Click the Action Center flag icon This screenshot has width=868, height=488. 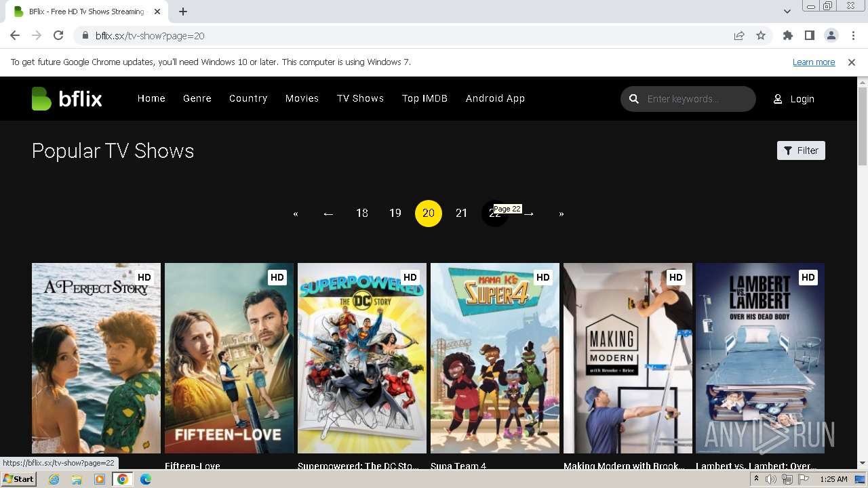(x=804, y=479)
